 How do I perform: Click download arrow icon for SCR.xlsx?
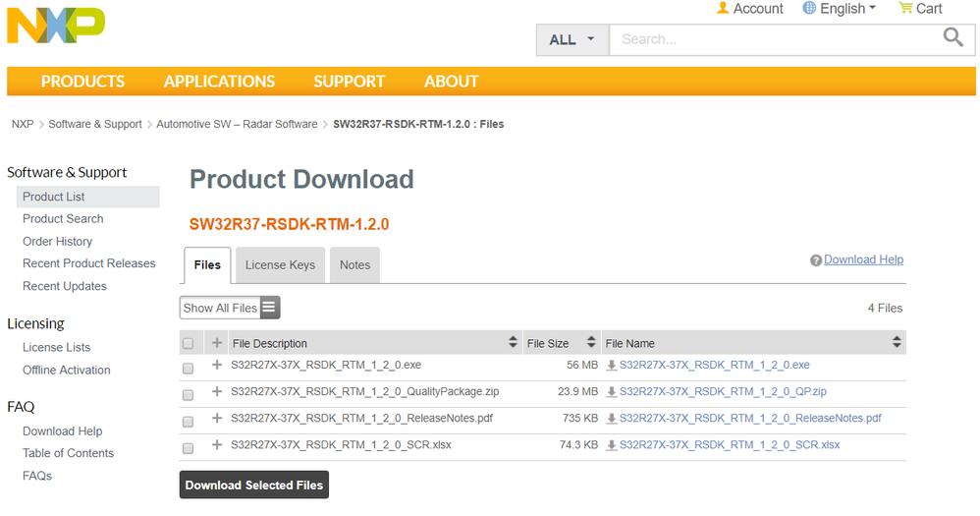click(x=611, y=445)
